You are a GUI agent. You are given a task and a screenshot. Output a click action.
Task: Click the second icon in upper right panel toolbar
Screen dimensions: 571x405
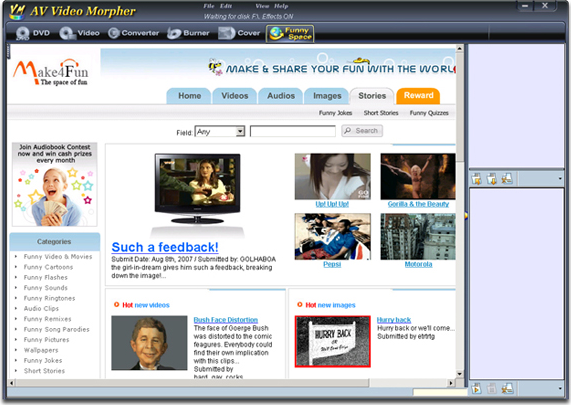[x=492, y=179]
